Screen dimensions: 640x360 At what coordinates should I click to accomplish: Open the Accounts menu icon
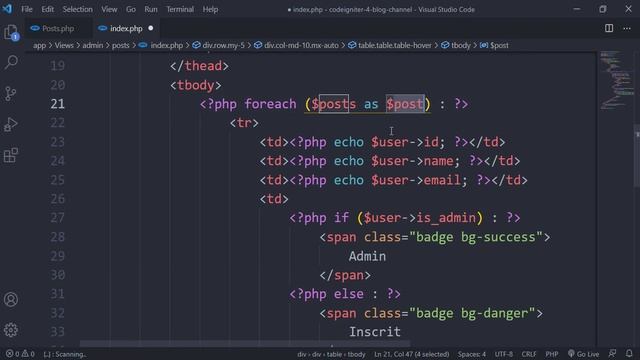[x=11, y=299]
